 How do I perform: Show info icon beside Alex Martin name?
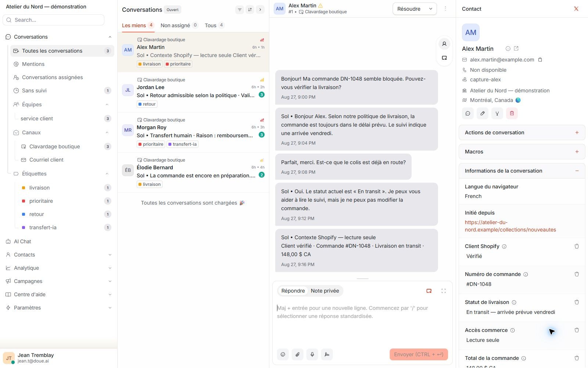point(508,49)
